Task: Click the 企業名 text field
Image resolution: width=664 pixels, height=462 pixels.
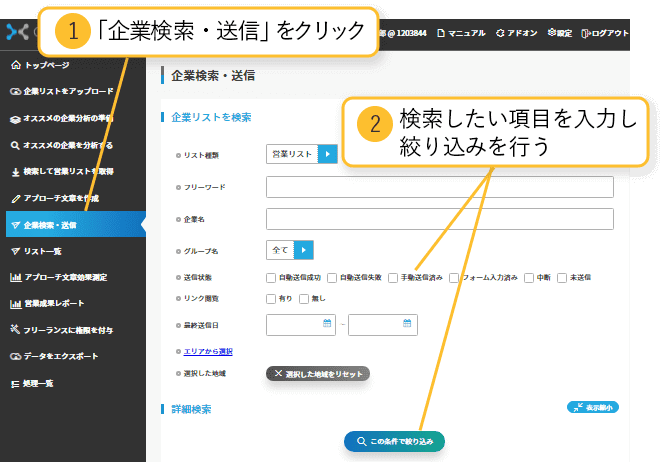Action: 440,219
